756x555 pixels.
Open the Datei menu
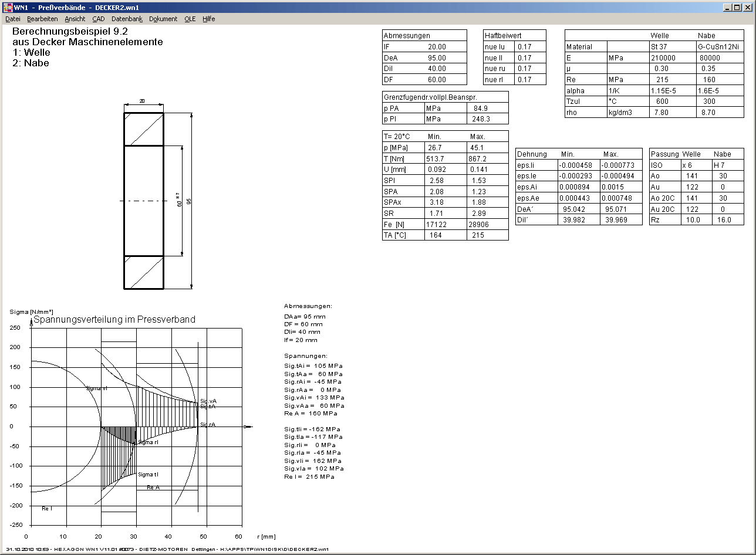tap(13, 19)
